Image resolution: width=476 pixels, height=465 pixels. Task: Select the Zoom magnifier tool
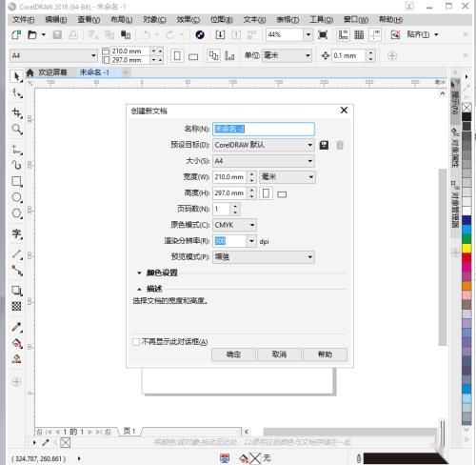[16, 129]
